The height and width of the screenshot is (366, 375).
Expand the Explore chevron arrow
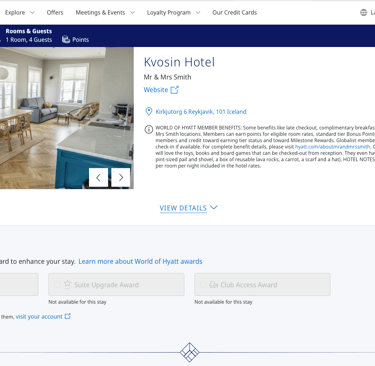pos(32,13)
